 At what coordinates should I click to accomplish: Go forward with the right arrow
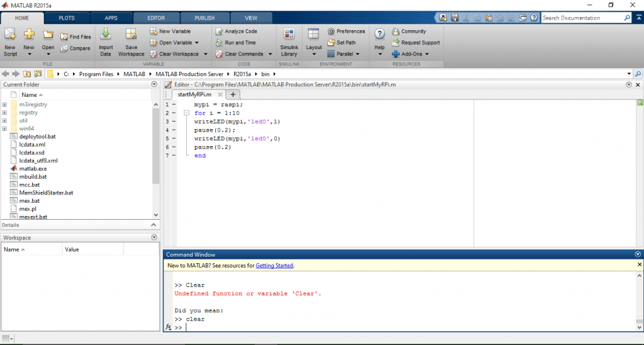[16, 74]
